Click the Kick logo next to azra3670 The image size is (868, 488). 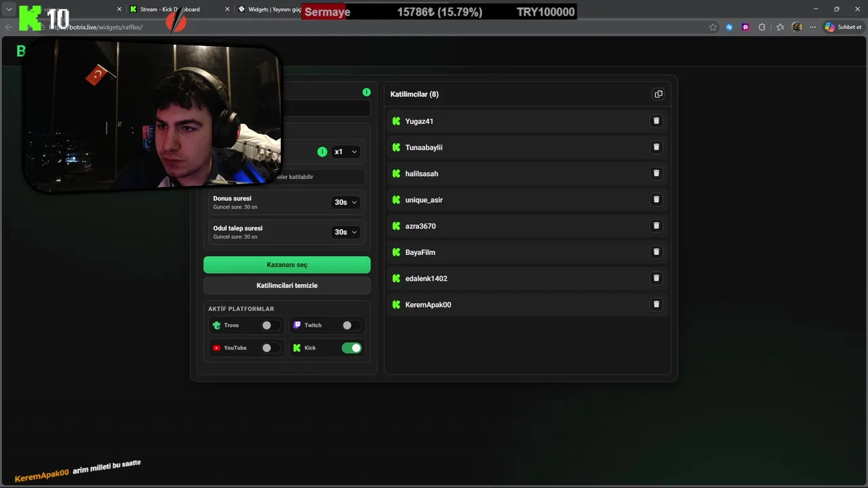coord(397,226)
